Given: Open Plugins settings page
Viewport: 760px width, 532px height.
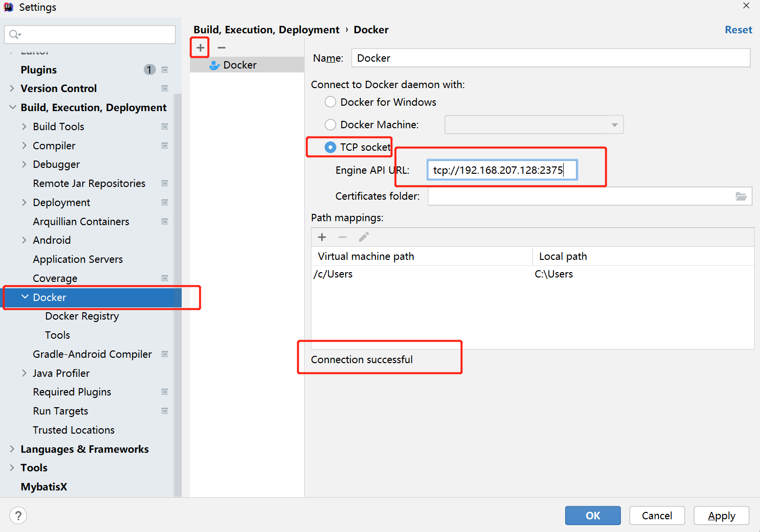Looking at the screenshot, I should 39,69.
